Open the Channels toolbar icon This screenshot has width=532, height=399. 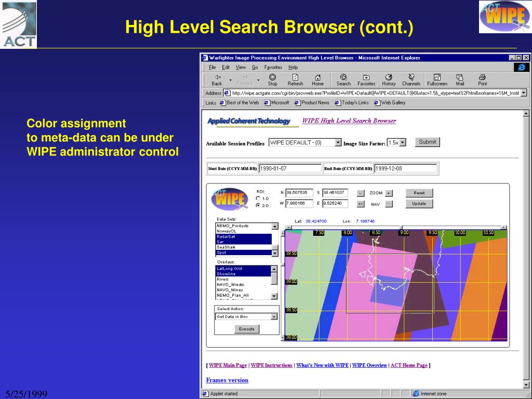coord(411,80)
